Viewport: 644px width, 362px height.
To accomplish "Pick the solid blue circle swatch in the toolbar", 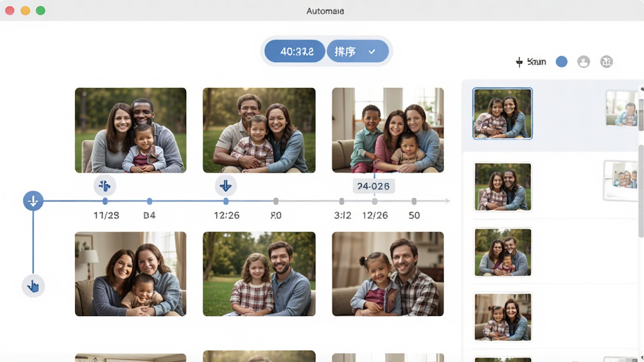I will [x=562, y=62].
